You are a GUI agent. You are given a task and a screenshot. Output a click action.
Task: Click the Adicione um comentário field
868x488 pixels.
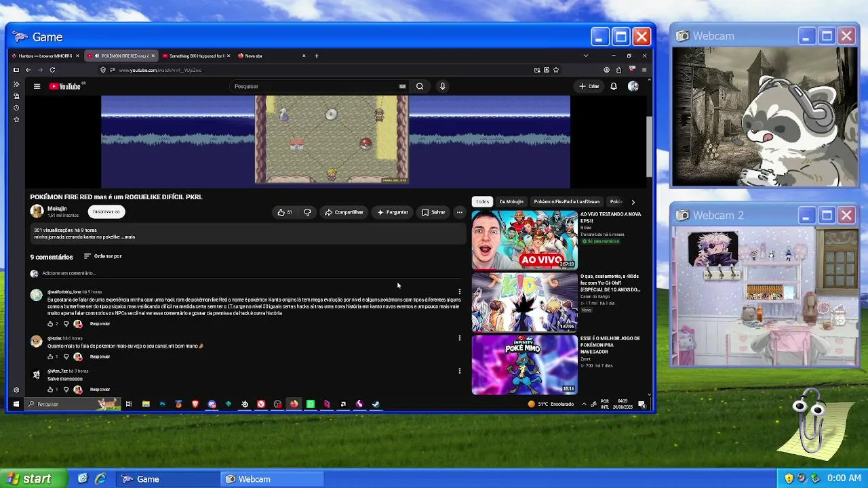pos(251,273)
